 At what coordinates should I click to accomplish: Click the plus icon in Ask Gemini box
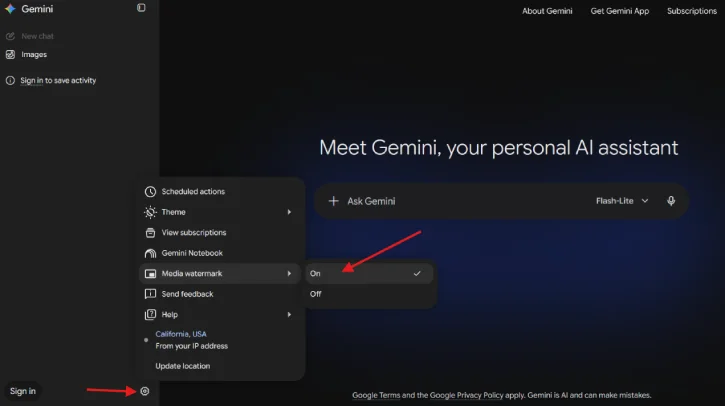[333, 201]
